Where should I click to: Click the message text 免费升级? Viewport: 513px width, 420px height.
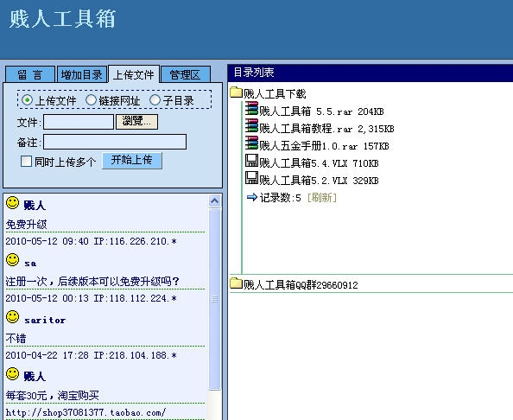point(26,224)
